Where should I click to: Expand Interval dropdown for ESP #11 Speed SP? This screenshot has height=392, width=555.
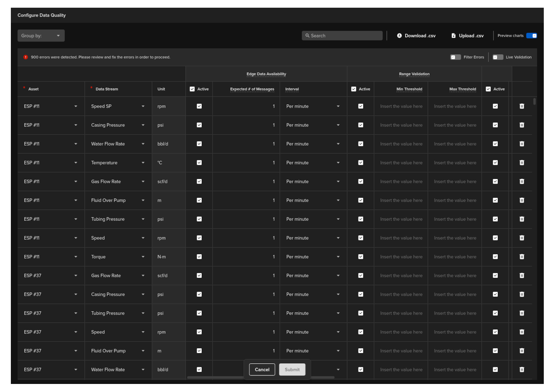(338, 106)
